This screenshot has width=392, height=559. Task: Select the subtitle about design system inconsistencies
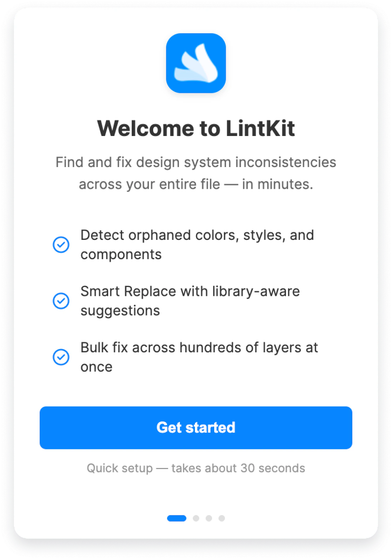tap(196, 173)
